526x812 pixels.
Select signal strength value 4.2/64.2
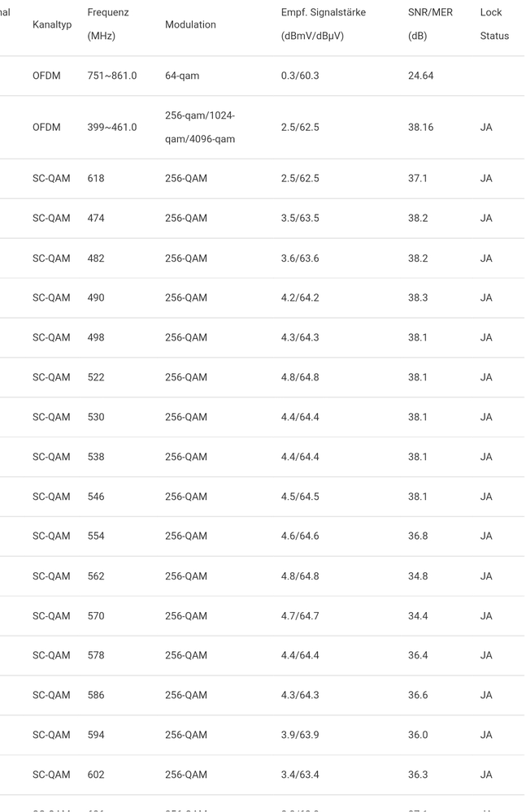[x=300, y=297]
